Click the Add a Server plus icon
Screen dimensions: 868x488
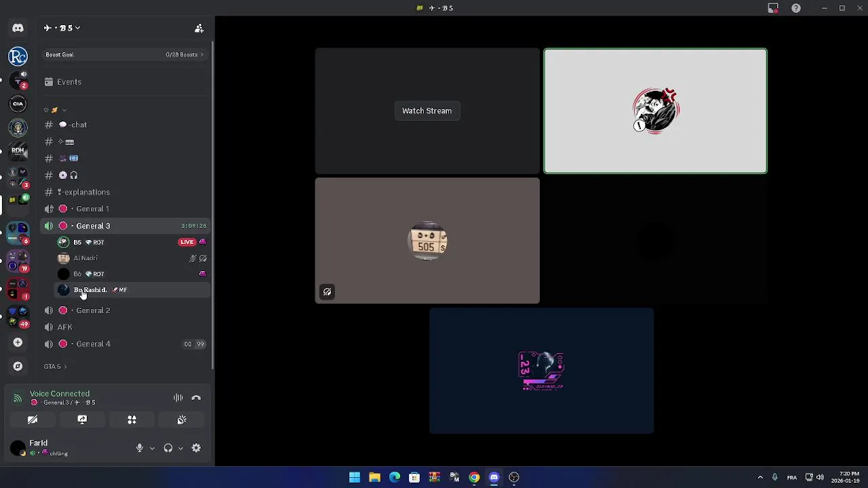tap(18, 343)
